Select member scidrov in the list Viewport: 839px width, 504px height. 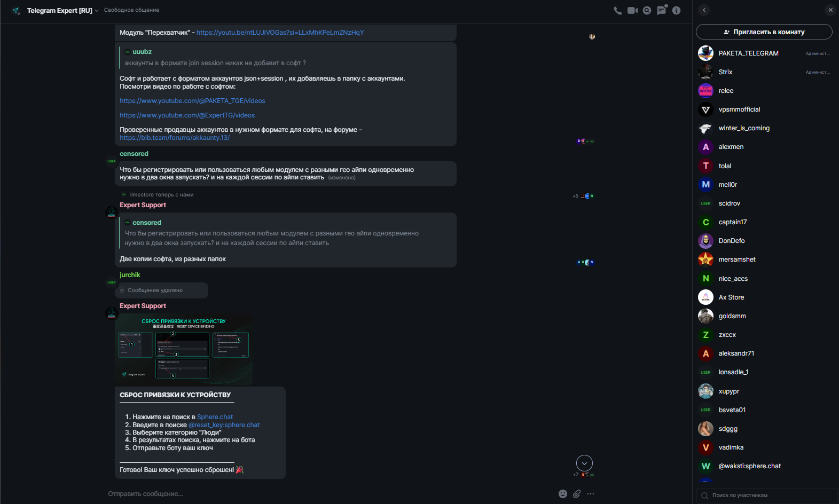click(765, 203)
